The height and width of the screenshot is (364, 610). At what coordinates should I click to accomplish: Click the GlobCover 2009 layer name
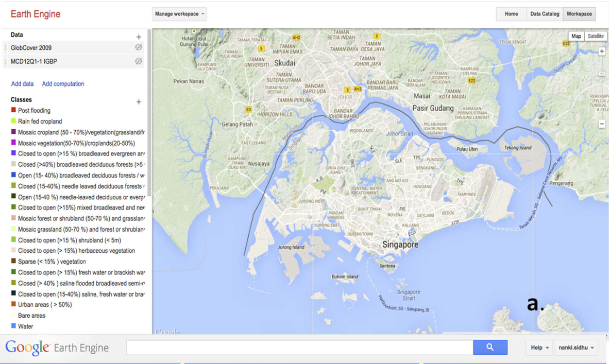point(31,48)
